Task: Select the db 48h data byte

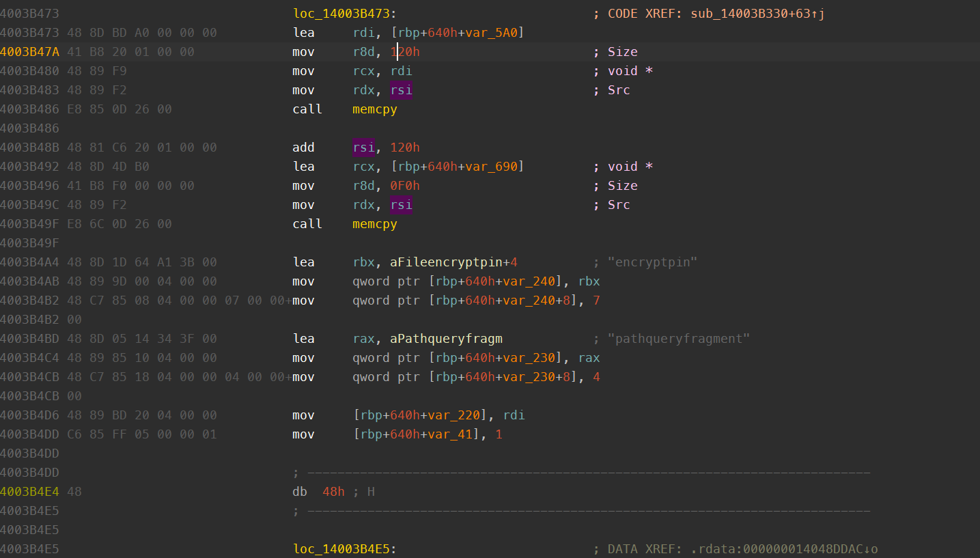Action: tap(333, 492)
